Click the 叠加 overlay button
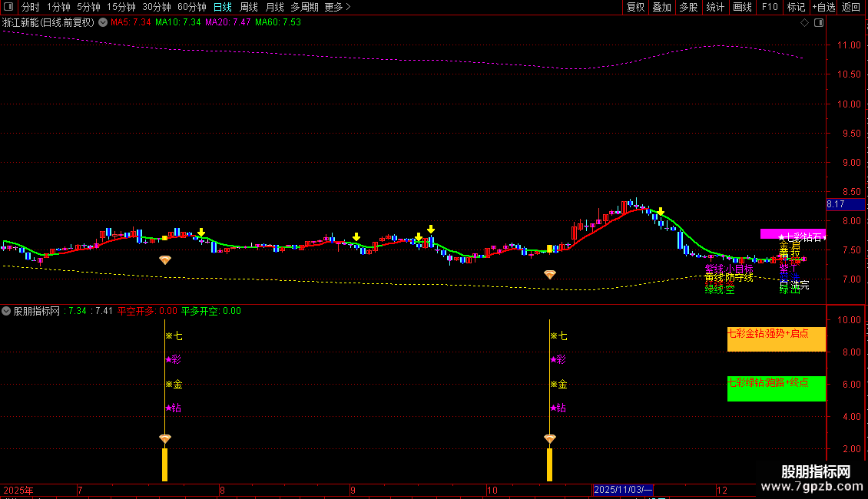This screenshot has height=499, width=868. point(661,7)
